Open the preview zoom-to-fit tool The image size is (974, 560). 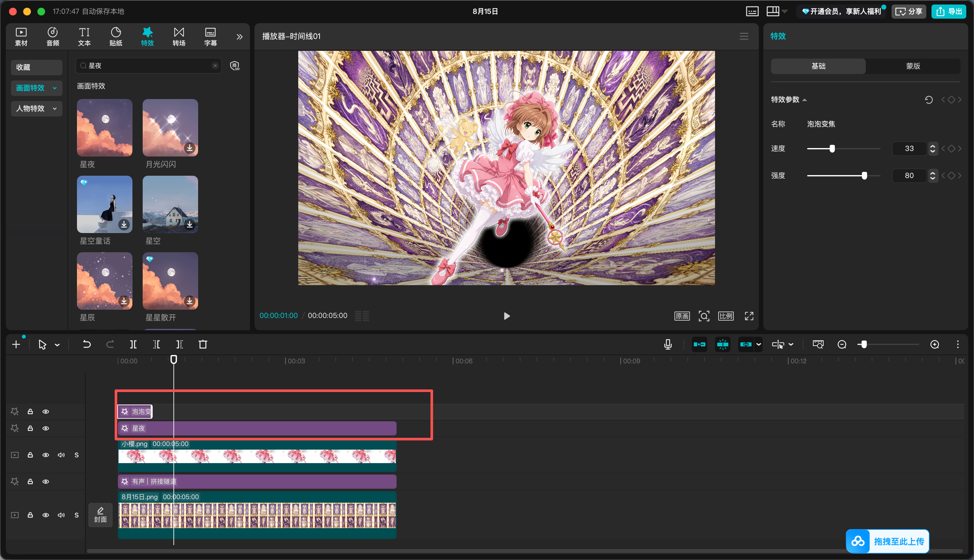[704, 316]
